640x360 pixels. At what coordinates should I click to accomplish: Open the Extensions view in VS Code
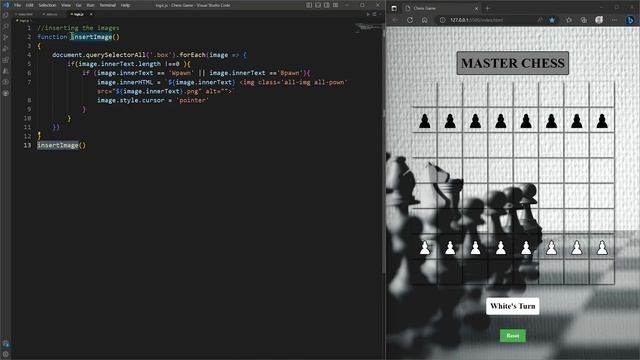coord(6,60)
